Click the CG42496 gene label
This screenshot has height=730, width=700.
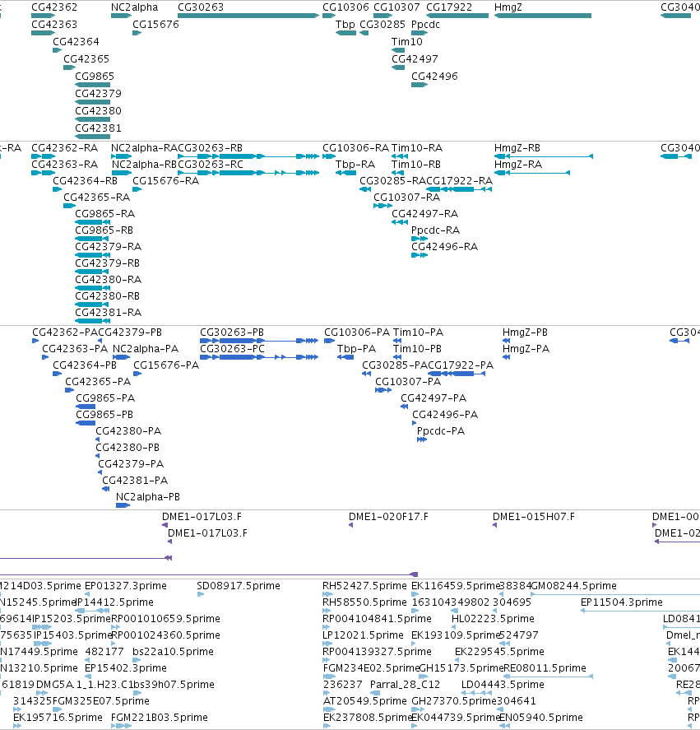tap(434, 77)
